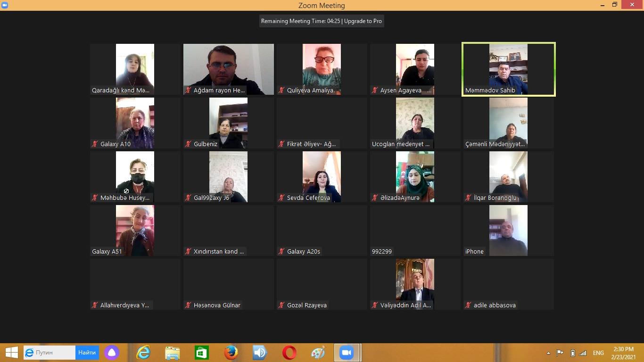Image resolution: width=644 pixels, height=362 pixels.
Task: Select ƏlizadəAynurə video tile
Action: [x=415, y=177]
